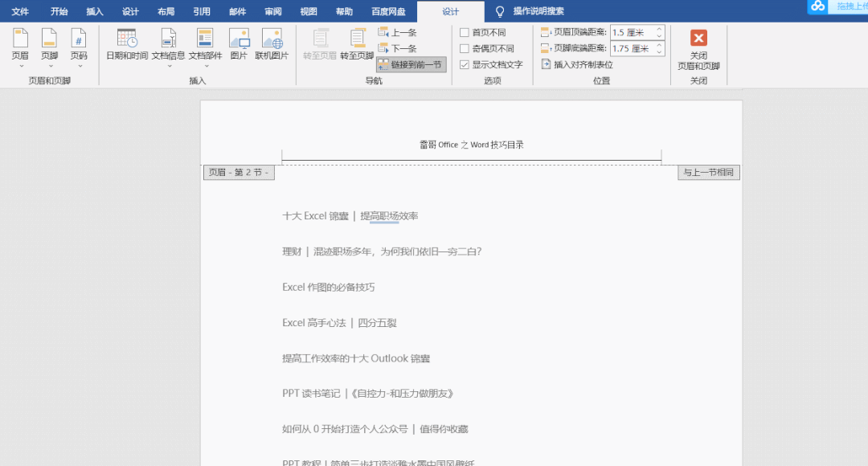Screen dimensions: 868x466
Task: Switch to the 审阅 (Review) tab
Action: (x=273, y=11)
